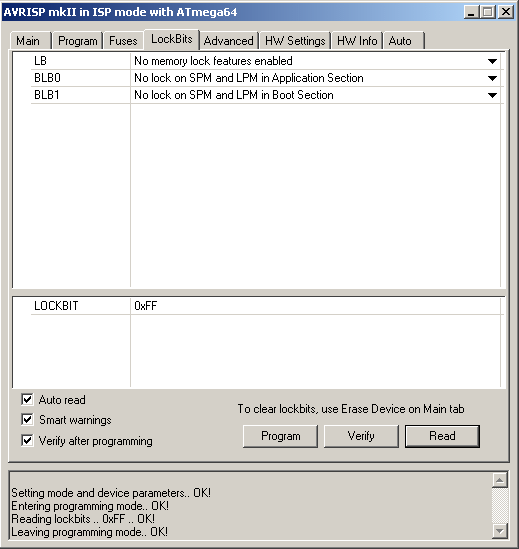Viewport: 519px width, 549px height.
Task: Click the log scrollbar down arrow
Action: [x=499, y=531]
